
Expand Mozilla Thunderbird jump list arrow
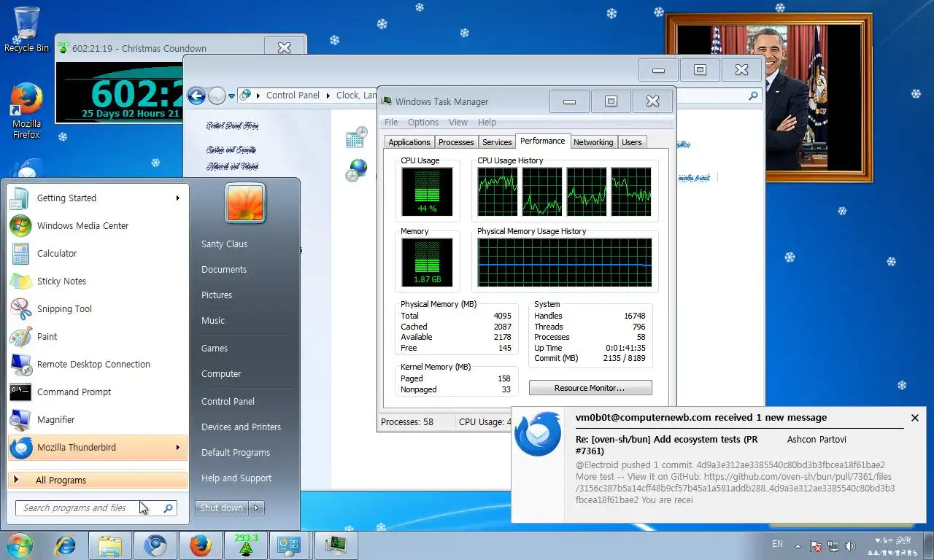point(177,448)
